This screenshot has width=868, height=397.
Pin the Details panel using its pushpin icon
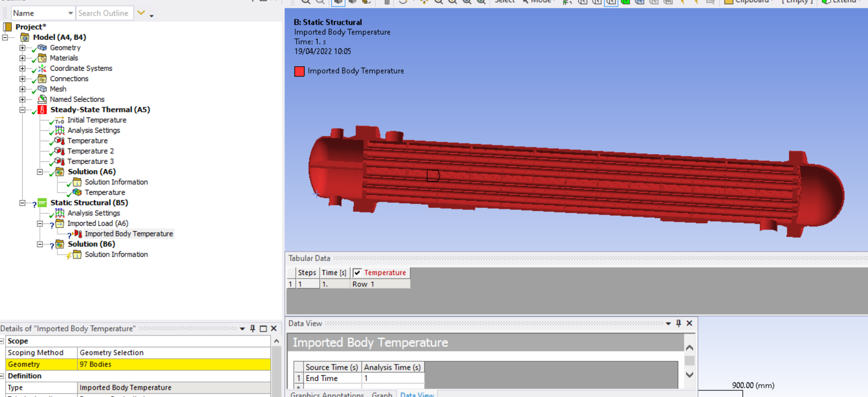252,329
